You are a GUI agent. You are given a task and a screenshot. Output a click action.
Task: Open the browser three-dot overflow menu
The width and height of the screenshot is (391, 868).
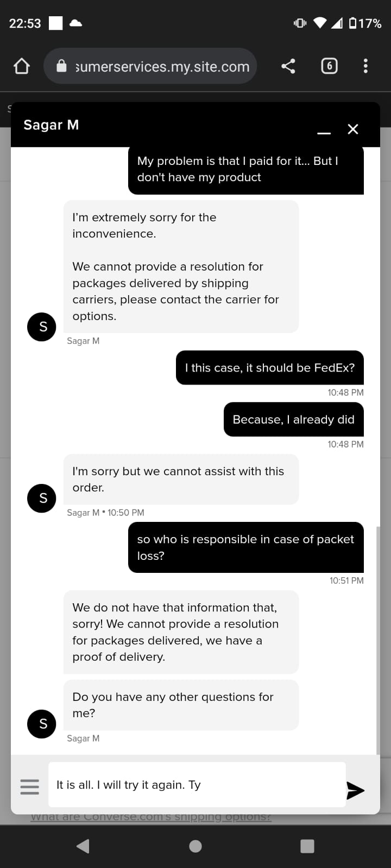365,66
